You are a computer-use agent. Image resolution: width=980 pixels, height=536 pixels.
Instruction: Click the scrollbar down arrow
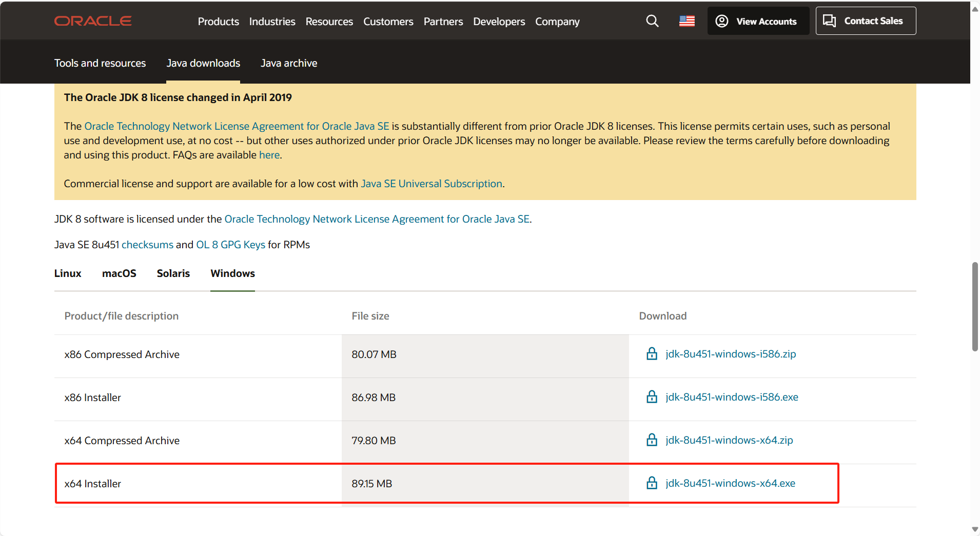(975, 529)
